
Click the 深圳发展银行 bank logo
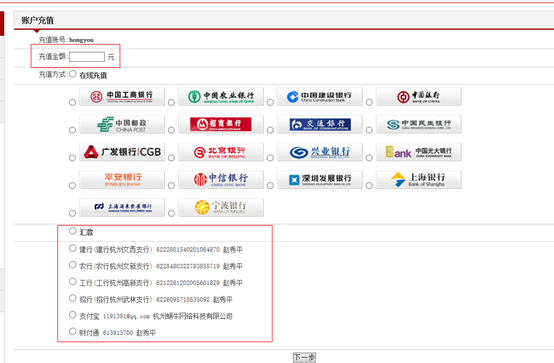pos(320,180)
